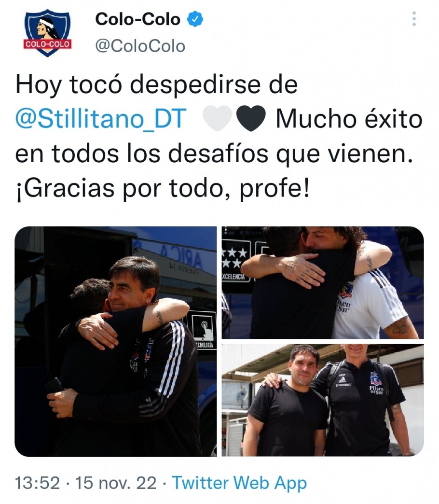Click the 15 nov. 22 date
The image size is (439, 504).
pyautogui.click(x=116, y=483)
